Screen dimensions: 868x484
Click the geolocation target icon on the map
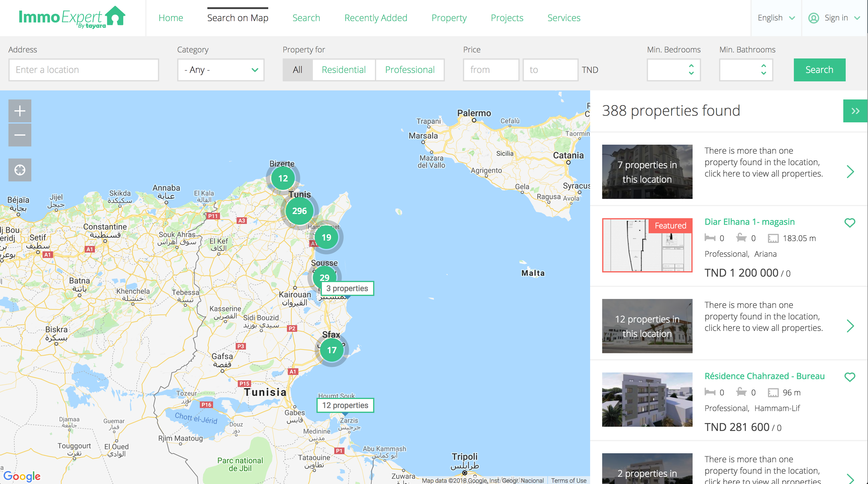point(20,170)
